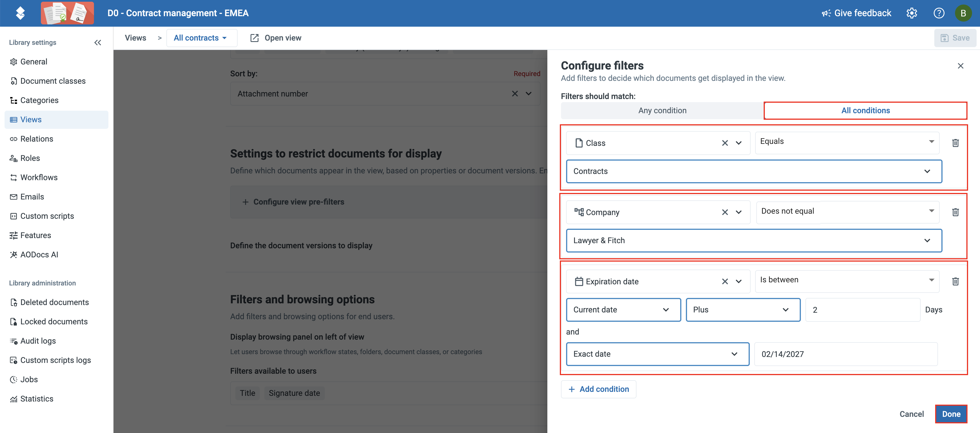Go to Categories settings
980x433 pixels.
click(x=56, y=100)
